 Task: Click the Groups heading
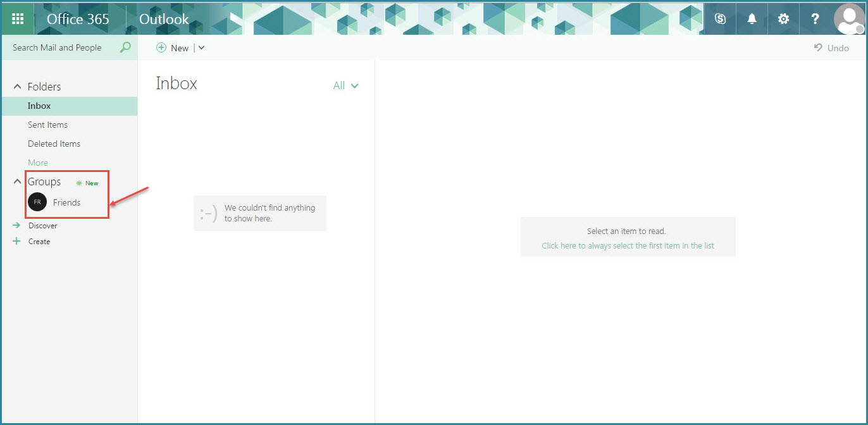pyautogui.click(x=44, y=182)
